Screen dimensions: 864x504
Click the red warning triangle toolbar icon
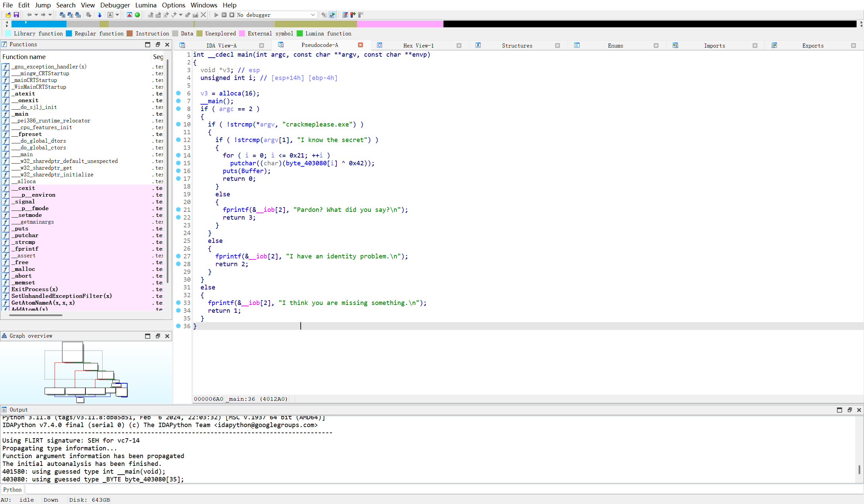(129, 15)
